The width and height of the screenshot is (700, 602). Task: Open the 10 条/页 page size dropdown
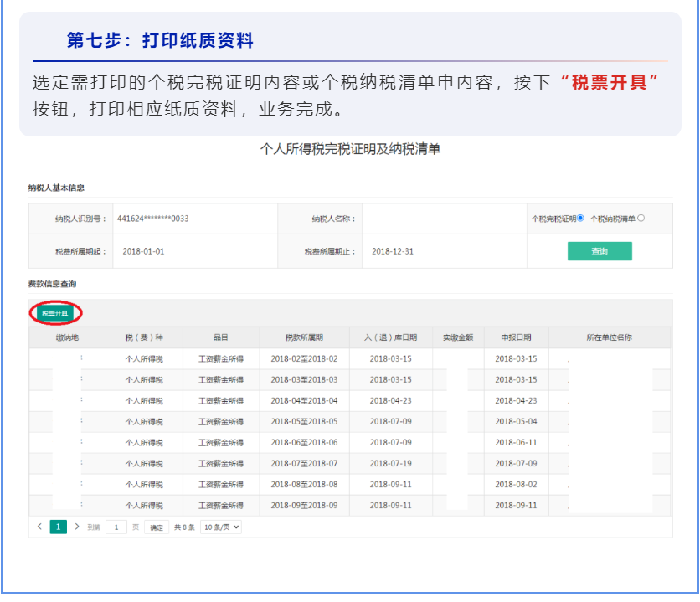tap(221, 527)
